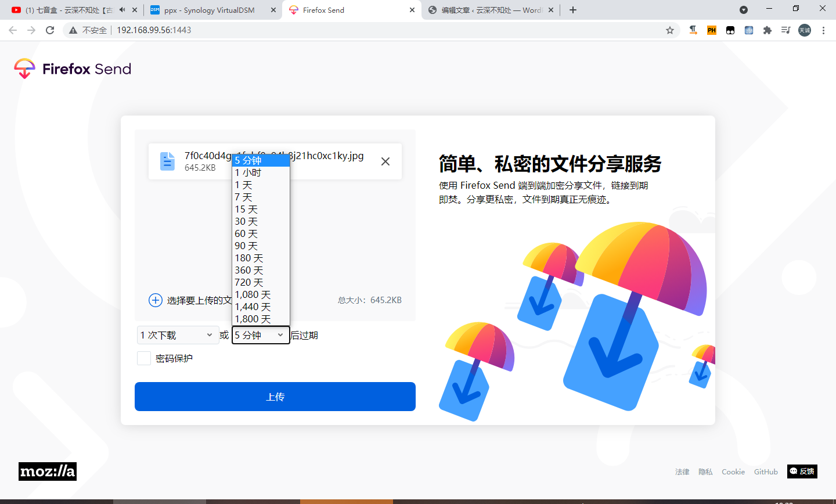Click the plus icon to add upload files

coord(155,300)
